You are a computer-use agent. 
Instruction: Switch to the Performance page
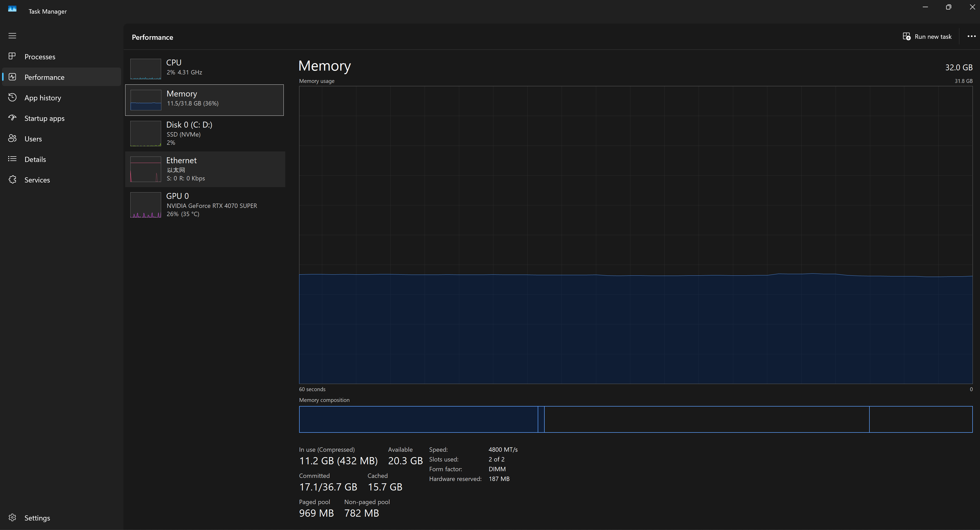[44, 77]
